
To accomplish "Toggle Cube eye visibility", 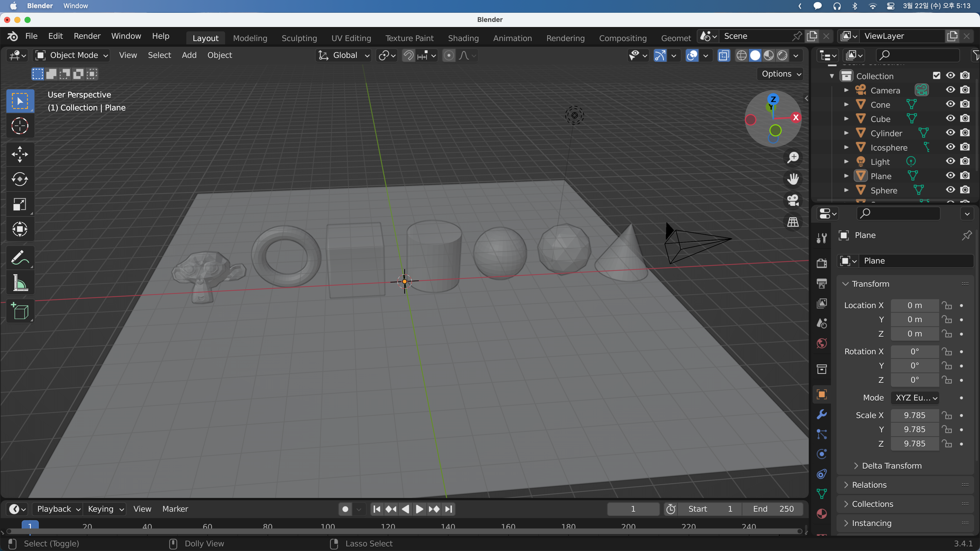I will click(950, 118).
